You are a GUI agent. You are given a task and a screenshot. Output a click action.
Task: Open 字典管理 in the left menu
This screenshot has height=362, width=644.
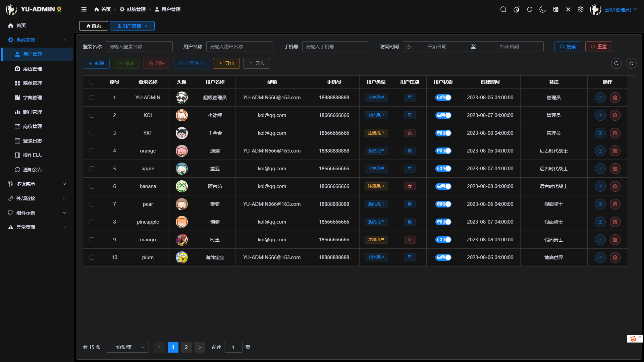point(33,98)
